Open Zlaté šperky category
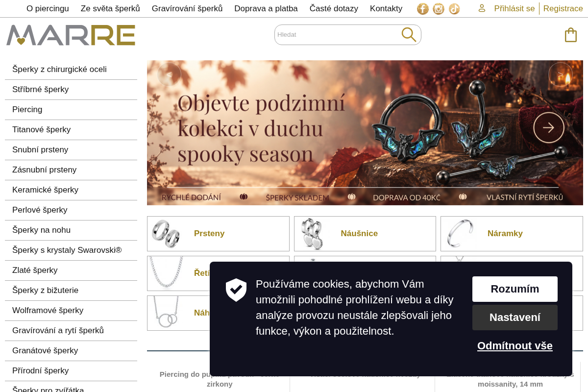 tap(71, 270)
